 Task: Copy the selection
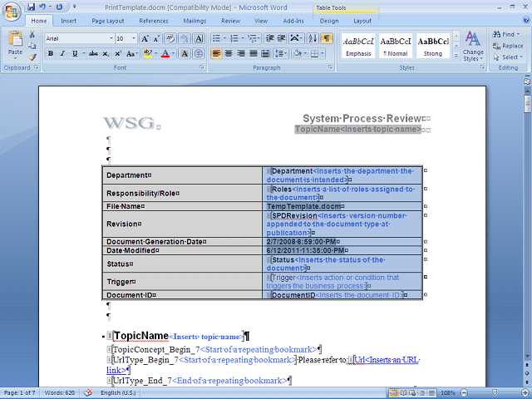32,46
